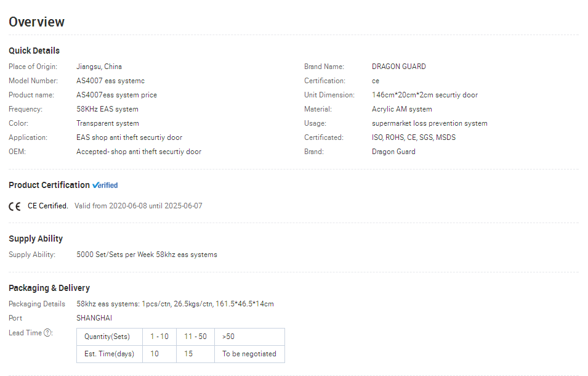
Task: Click the '15' days lead time cell
Action: click(195, 354)
